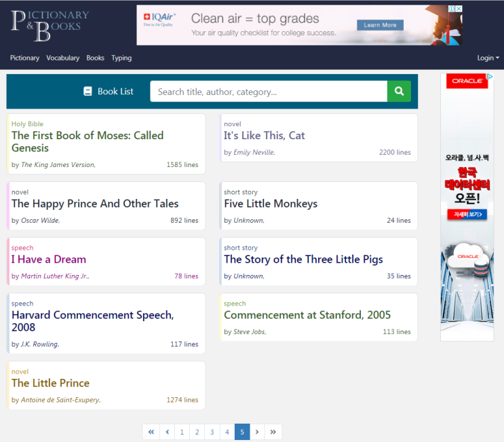This screenshot has height=442, width=504.
Task: Open Harvard Commencement Speech, 2008
Action: pos(92,321)
